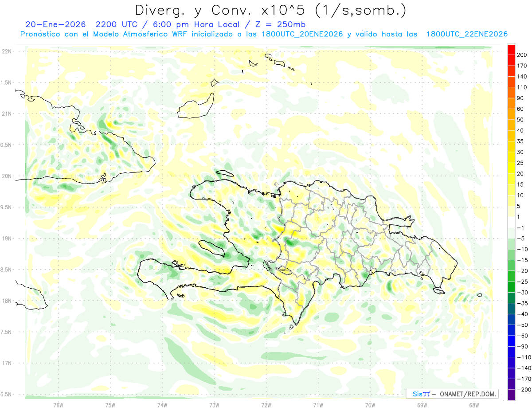
Task: Click the red color bar segment above 200
Action: 511,49
